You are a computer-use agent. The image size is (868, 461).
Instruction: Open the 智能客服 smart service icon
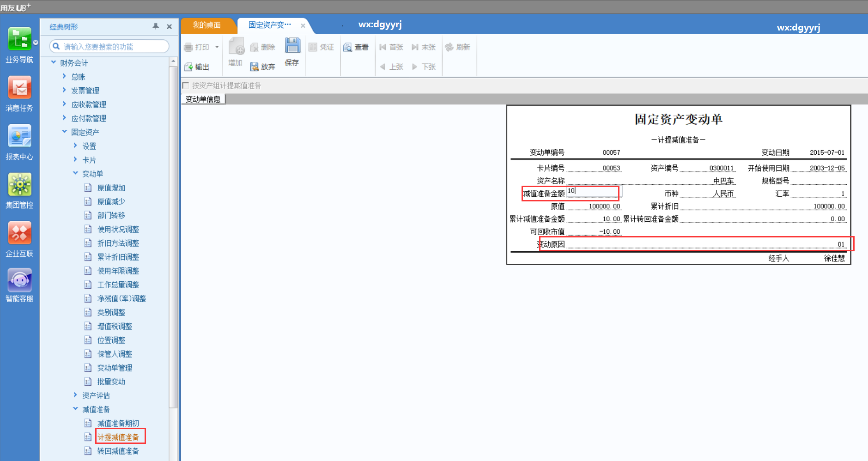[19, 280]
